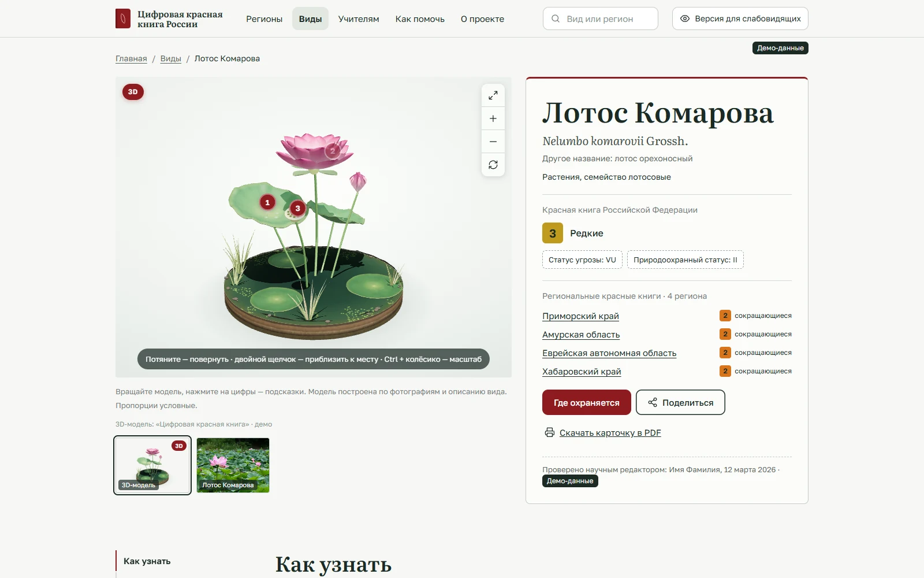Screen dimensions: 924x578
Task: Click the 3D badge on the viewer
Action: (x=133, y=92)
